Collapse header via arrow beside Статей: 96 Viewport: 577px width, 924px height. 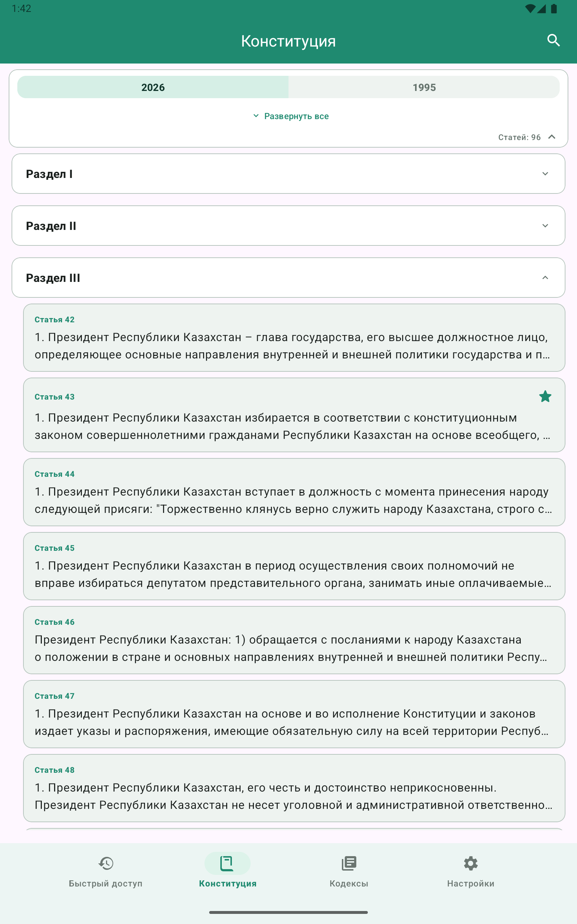pyautogui.click(x=551, y=137)
